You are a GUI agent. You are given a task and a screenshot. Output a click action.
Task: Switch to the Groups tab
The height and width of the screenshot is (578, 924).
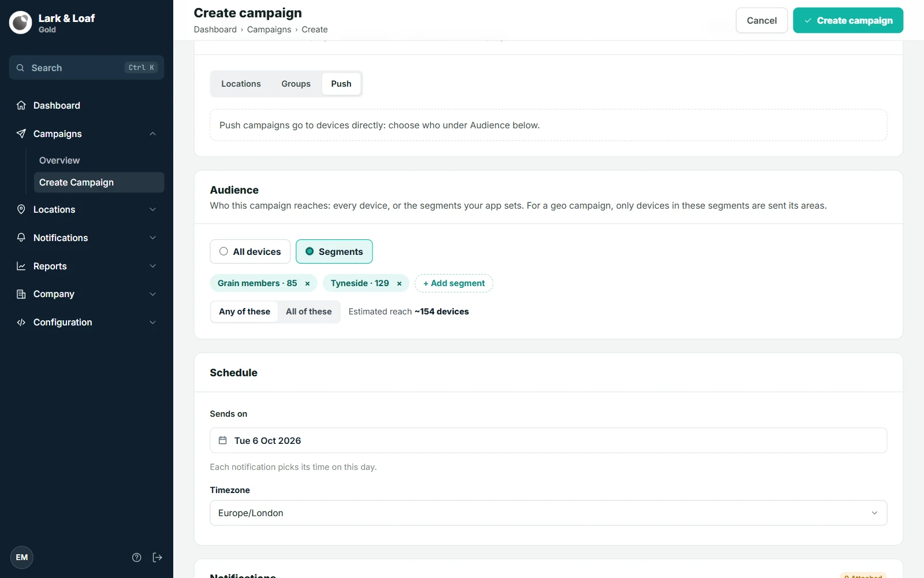point(296,84)
